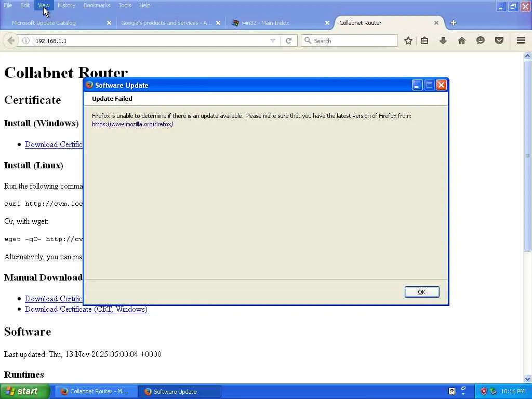532x399 pixels.
Task: Close the win32 - Main Index tab
Action: (327, 23)
